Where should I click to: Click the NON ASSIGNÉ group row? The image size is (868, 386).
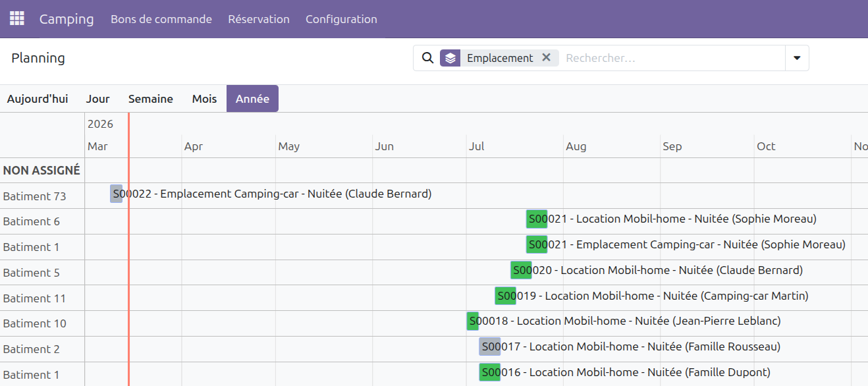[41, 171]
